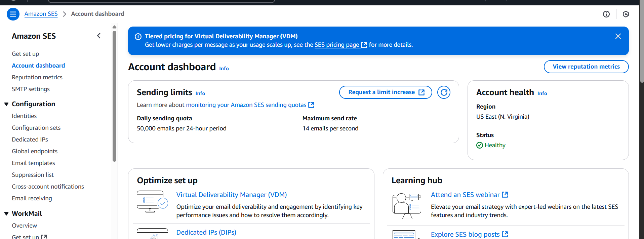Open SMTP settings page
This screenshot has width=644, height=239.
tap(31, 89)
